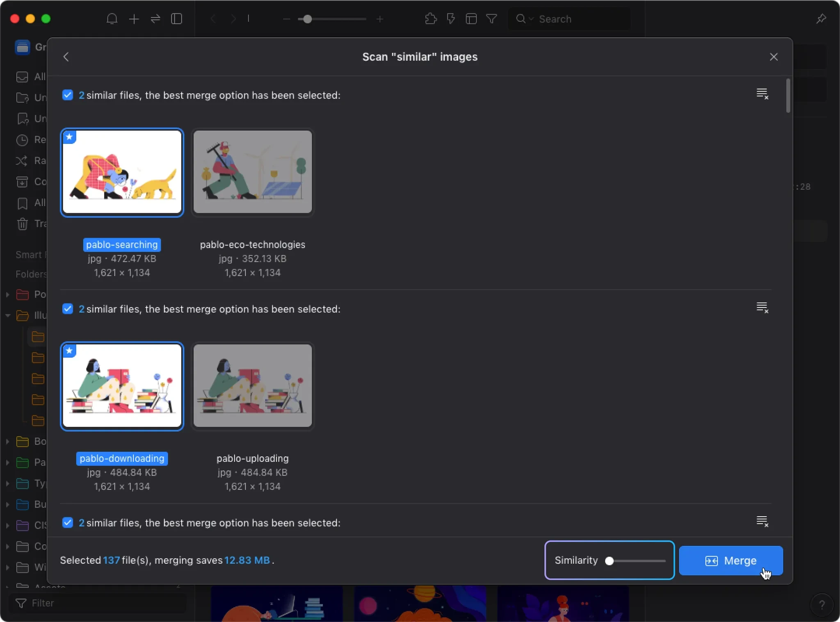The height and width of the screenshot is (622, 840).
Task: Click the star badge on pablo-searching
Action: (x=70, y=137)
